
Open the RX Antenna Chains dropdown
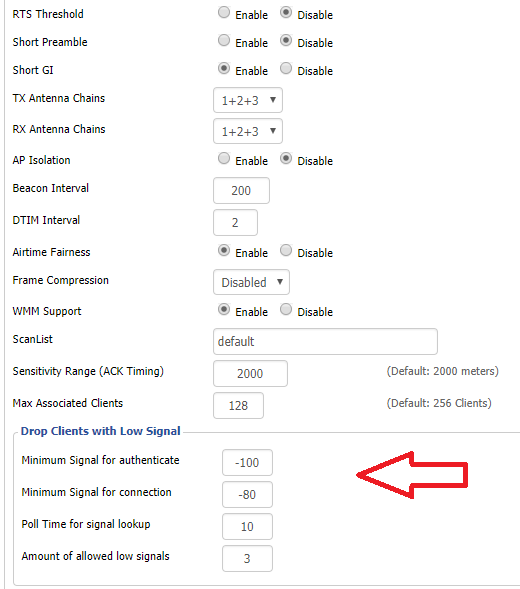248,131
